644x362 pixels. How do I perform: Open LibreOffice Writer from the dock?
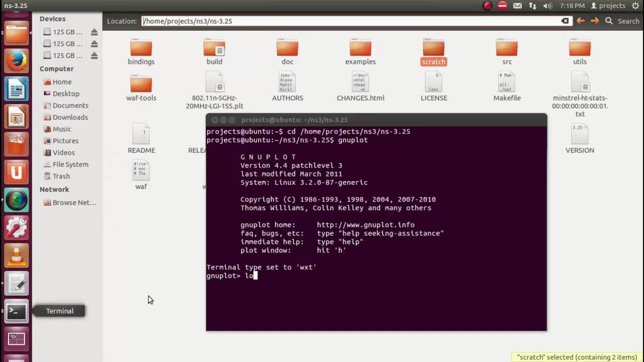[x=16, y=90]
